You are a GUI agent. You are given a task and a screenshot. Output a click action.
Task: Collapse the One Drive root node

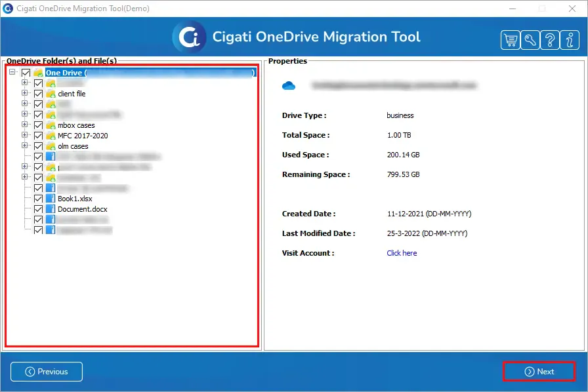pyautogui.click(x=12, y=71)
